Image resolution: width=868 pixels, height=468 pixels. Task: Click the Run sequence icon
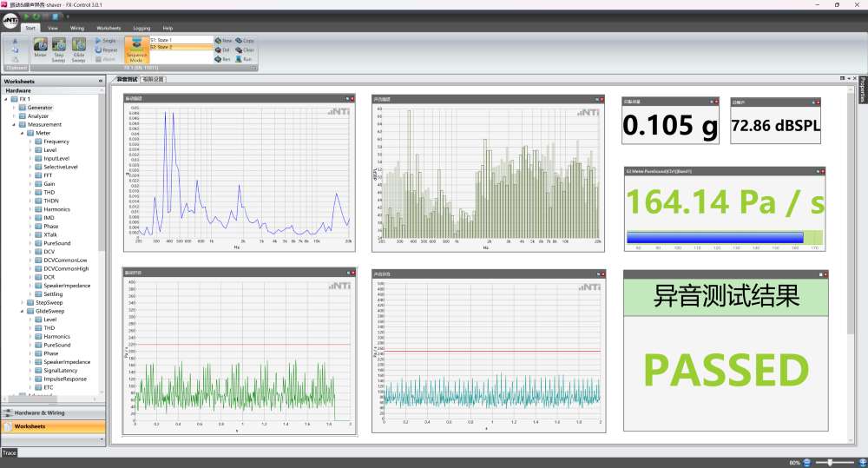[239, 59]
